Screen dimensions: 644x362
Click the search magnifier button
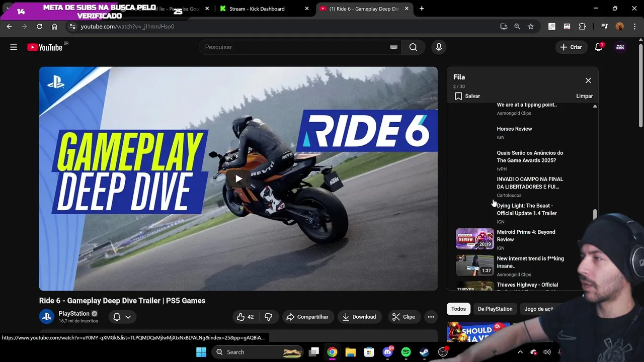pyautogui.click(x=413, y=47)
